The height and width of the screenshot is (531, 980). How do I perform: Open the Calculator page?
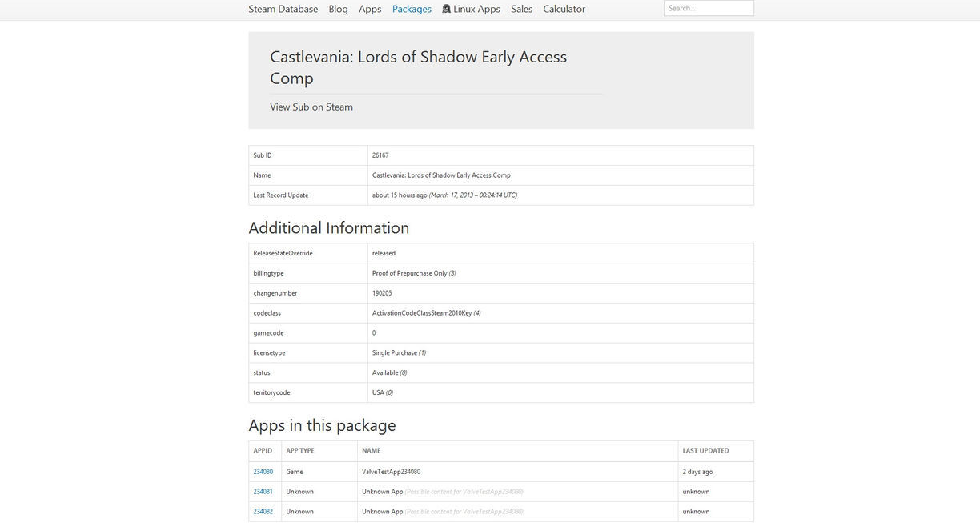coord(564,9)
